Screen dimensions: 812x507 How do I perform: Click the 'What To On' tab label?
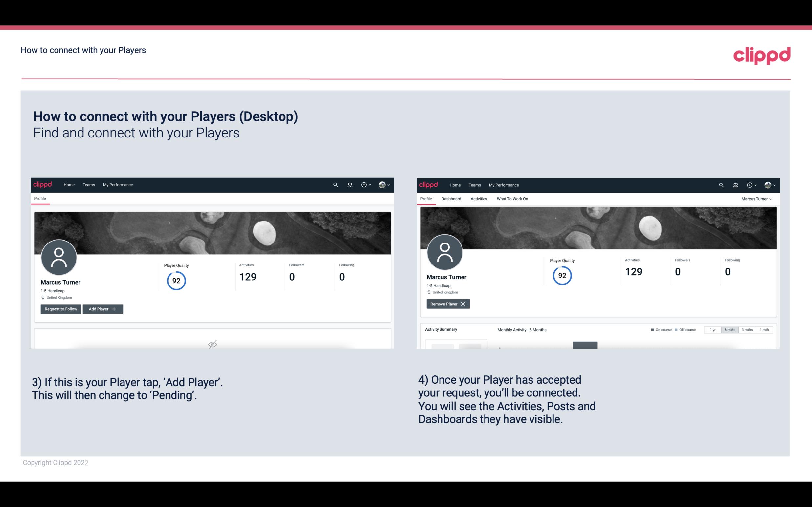[511, 199]
